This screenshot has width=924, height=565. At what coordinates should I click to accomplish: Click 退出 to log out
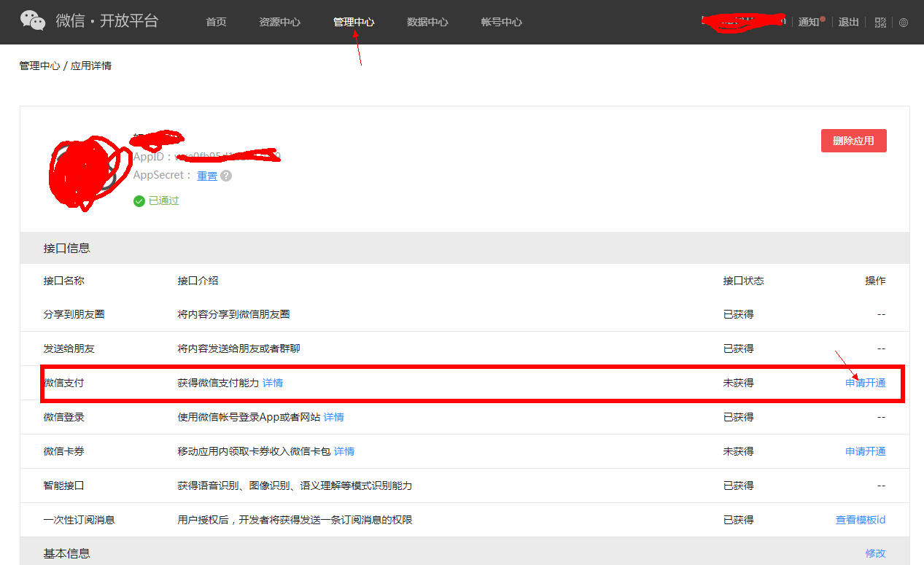849,22
